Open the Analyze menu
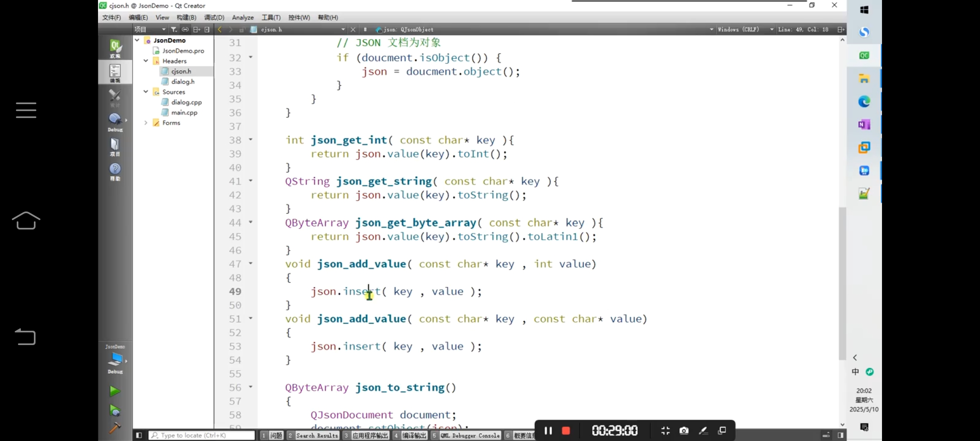This screenshot has height=441, width=980. pos(243,18)
